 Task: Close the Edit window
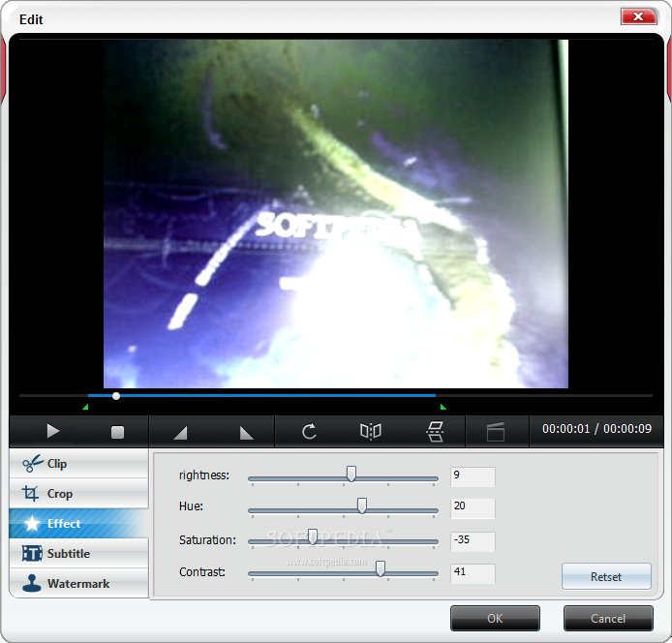[638, 16]
